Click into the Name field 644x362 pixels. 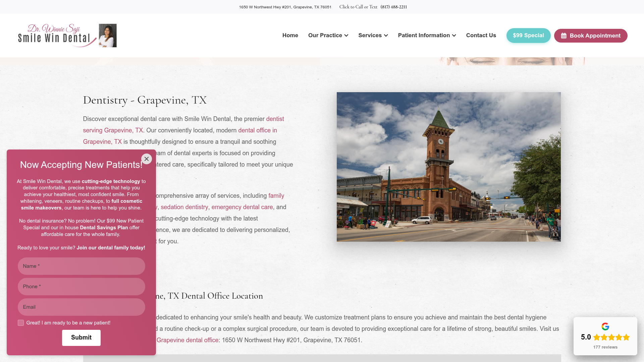81,266
